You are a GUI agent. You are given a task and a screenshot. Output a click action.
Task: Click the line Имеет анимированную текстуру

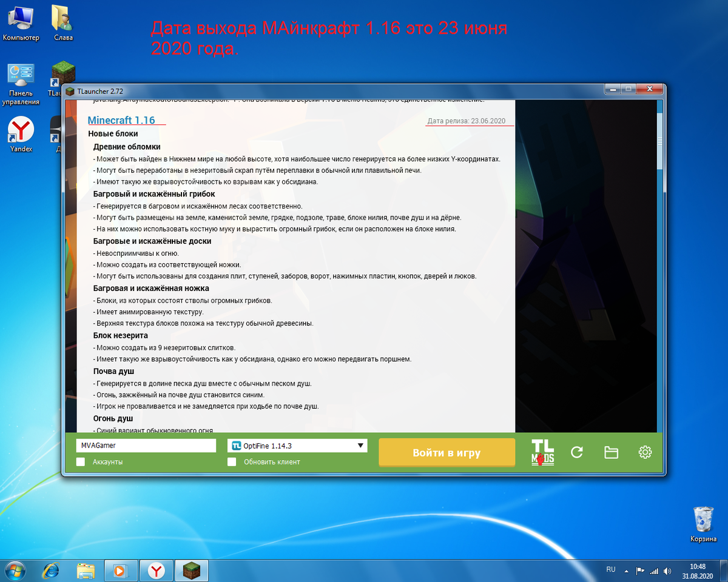(x=148, y=312)
